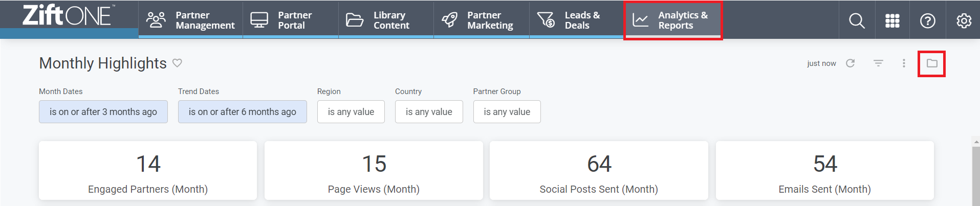Open Partner Group filter dropdown

pos(507,111)
